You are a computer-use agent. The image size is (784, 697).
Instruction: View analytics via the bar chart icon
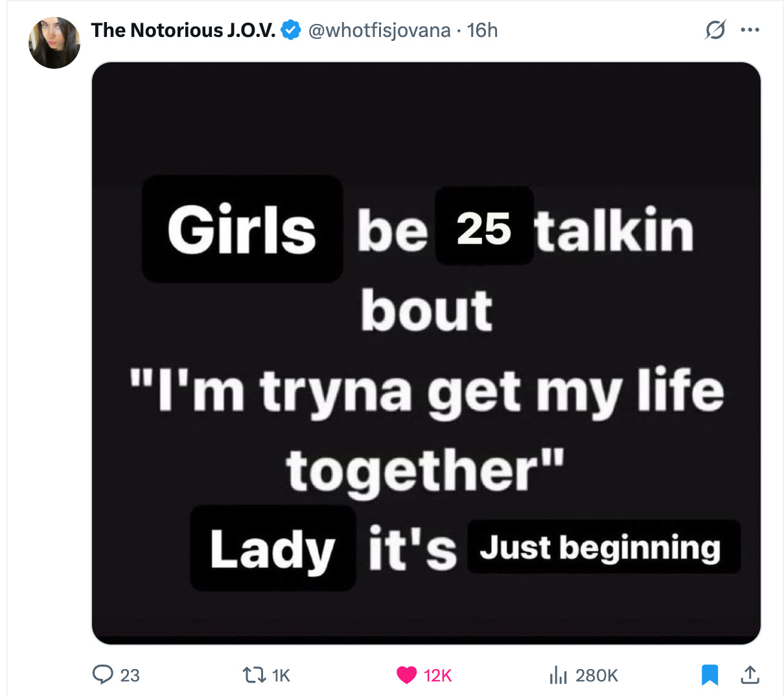point(558,676)
